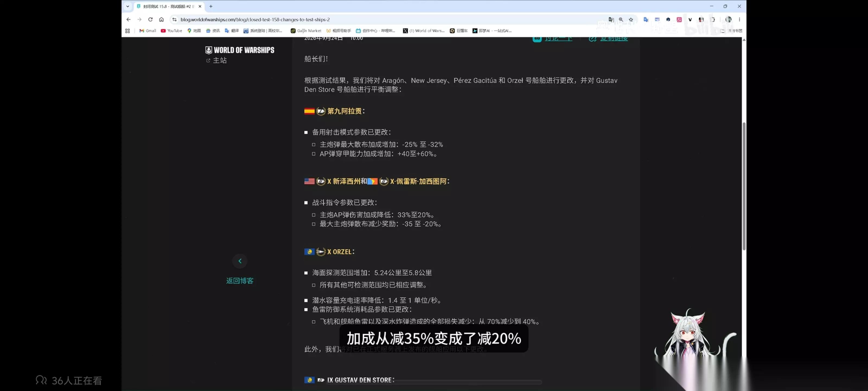Open the apps grid icon in bookmarks bar
This screenshot has height=391, width=868.
click(127, 31)
